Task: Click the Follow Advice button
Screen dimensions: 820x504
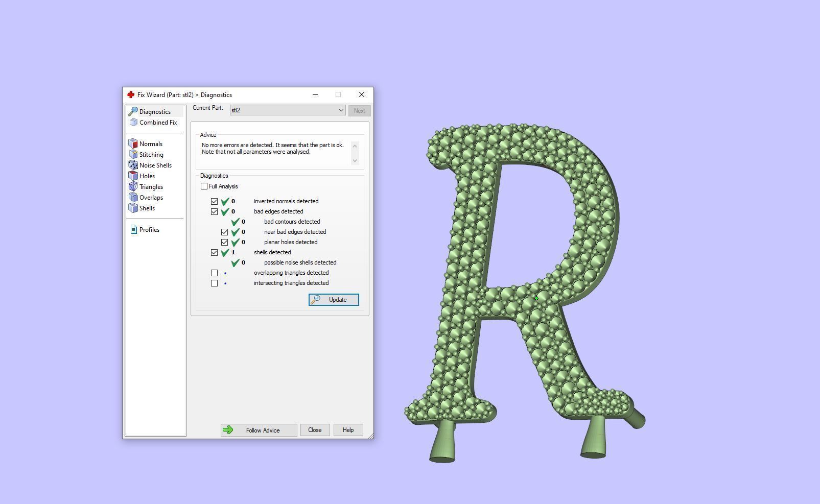Action: tap(259, 430)
